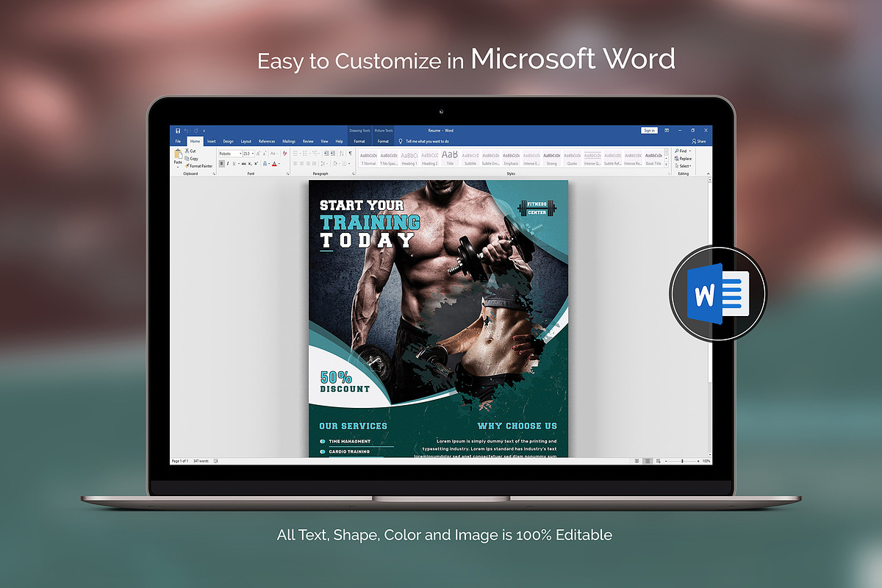Click the Share person icon

(x=694, y=141)
